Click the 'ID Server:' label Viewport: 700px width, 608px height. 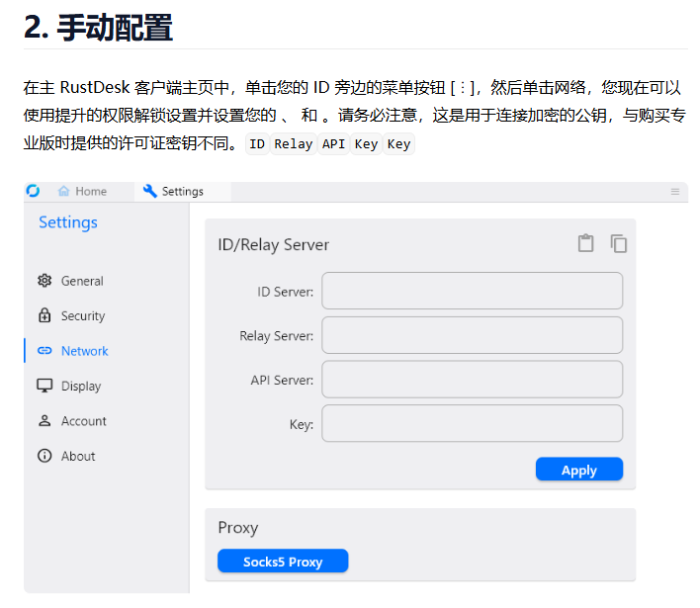[286, 292]
